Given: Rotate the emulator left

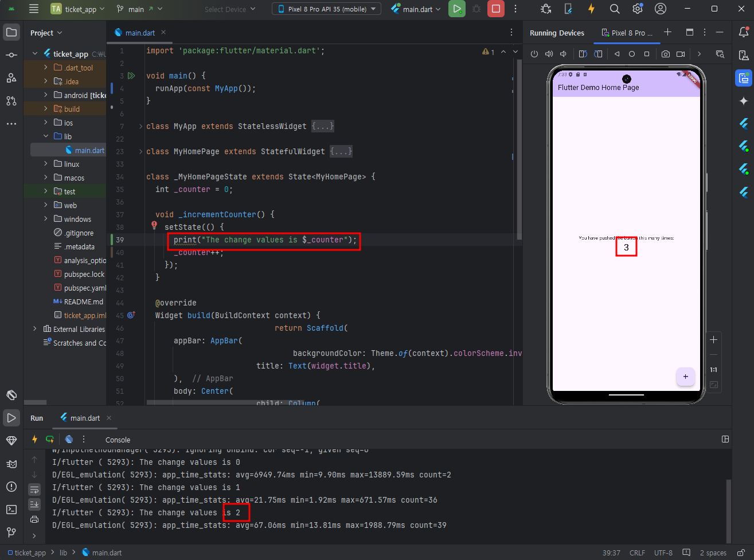Looking at the screenshot, I should pyautogui.click(x=583, y=54).
